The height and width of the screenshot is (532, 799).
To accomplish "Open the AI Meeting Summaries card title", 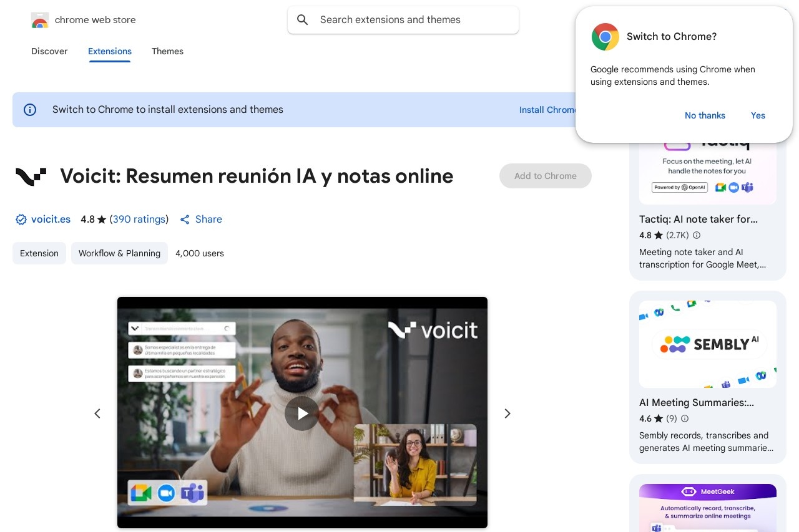I will pos(697,403).
